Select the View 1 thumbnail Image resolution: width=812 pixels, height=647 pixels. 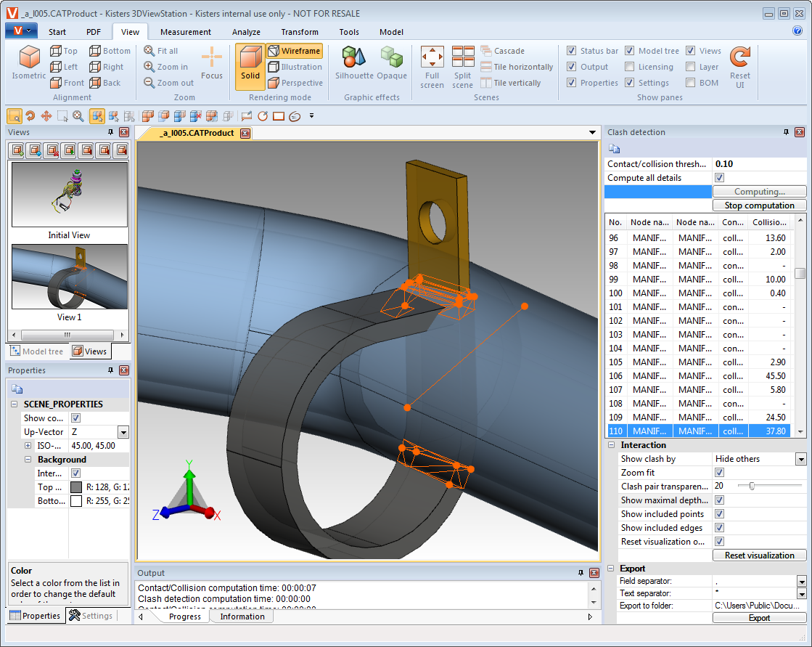pyautogui.click(x=70, y=277)
